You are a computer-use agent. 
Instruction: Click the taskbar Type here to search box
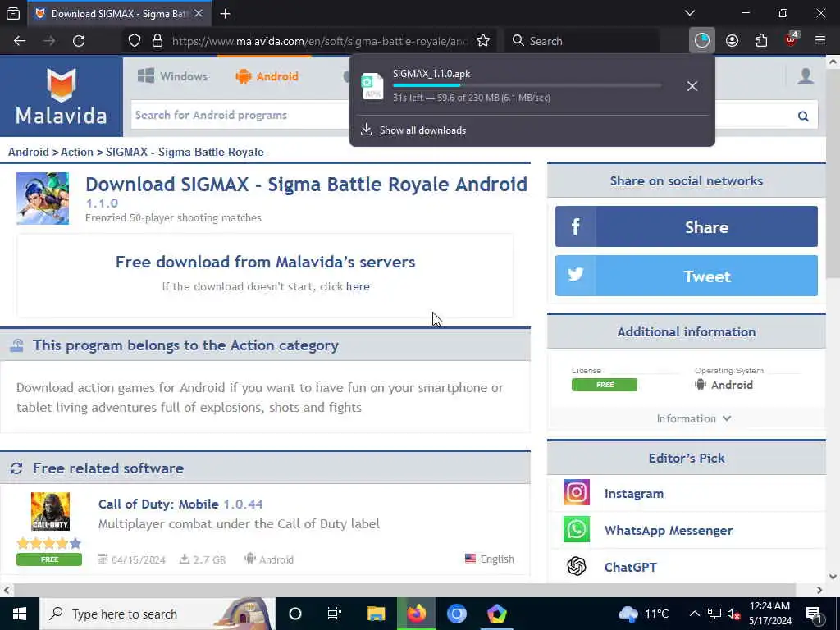point(157,614)
